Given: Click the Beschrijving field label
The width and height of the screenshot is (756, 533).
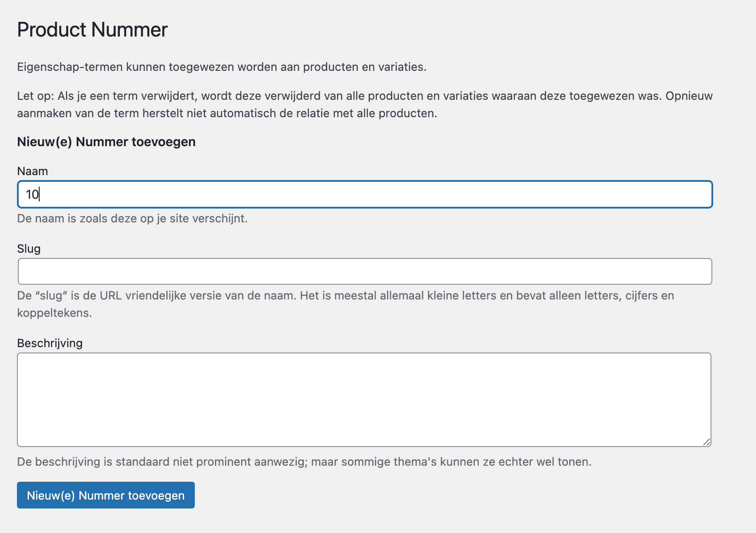Looking at the screenshot, I should (50, 343).
